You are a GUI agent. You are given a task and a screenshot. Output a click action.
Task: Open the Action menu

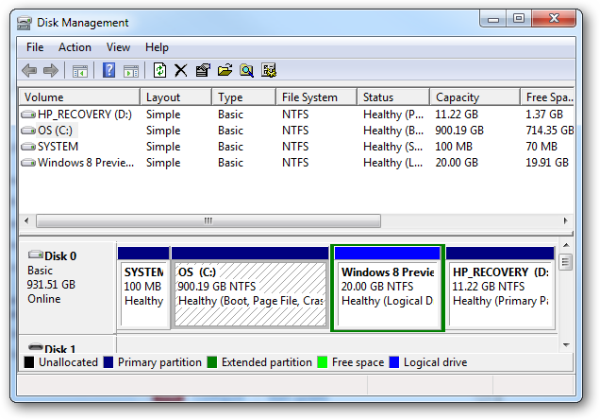tap(75, 47)
